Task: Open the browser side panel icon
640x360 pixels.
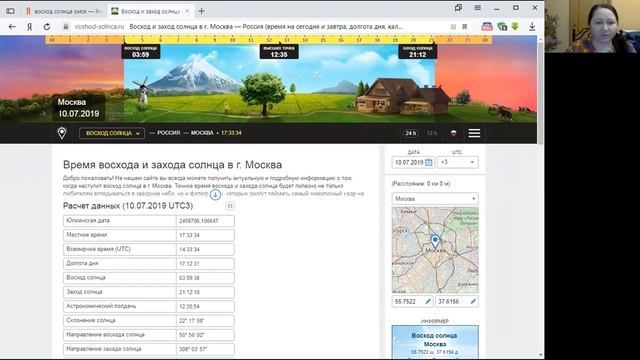Action: 10,11
